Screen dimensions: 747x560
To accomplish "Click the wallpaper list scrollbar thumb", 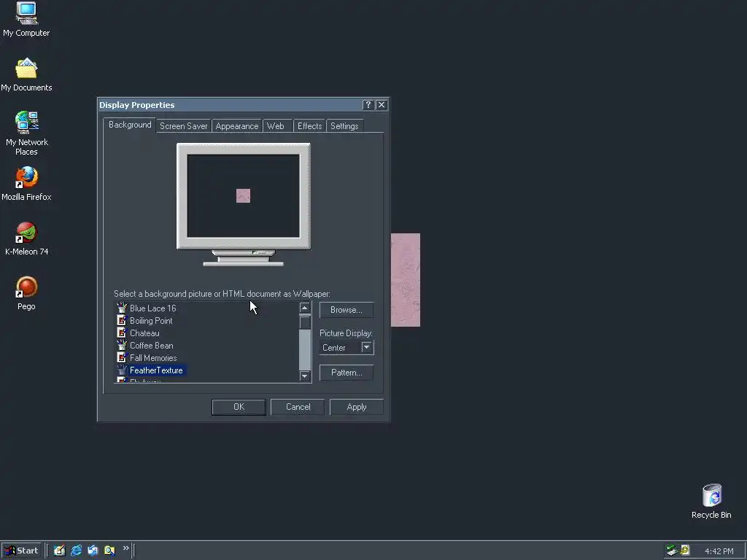I will click(x=305, y=322).
